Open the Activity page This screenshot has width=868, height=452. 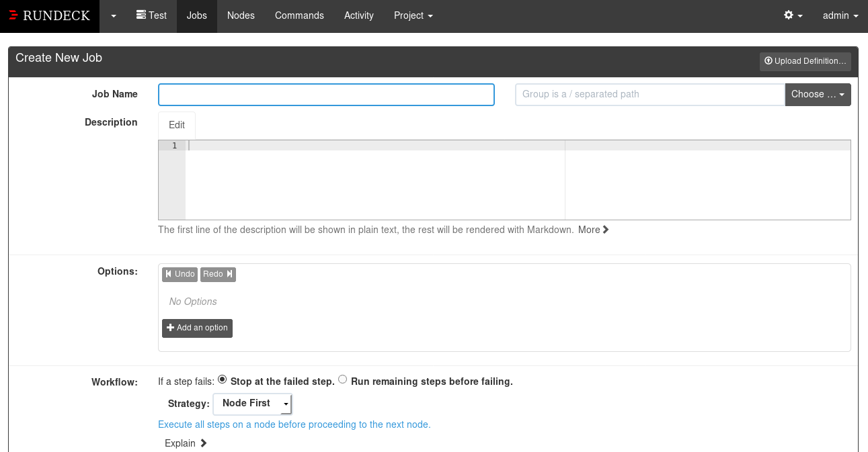point(358,15)
